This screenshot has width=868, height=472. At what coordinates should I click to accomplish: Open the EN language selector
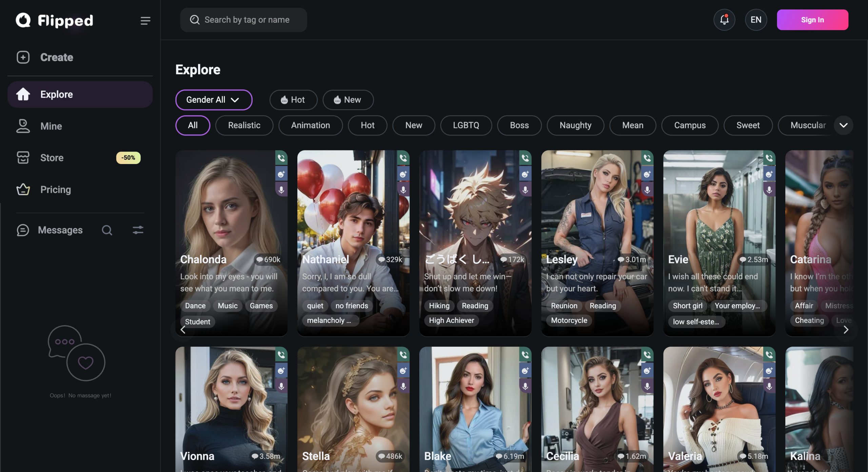756,20
